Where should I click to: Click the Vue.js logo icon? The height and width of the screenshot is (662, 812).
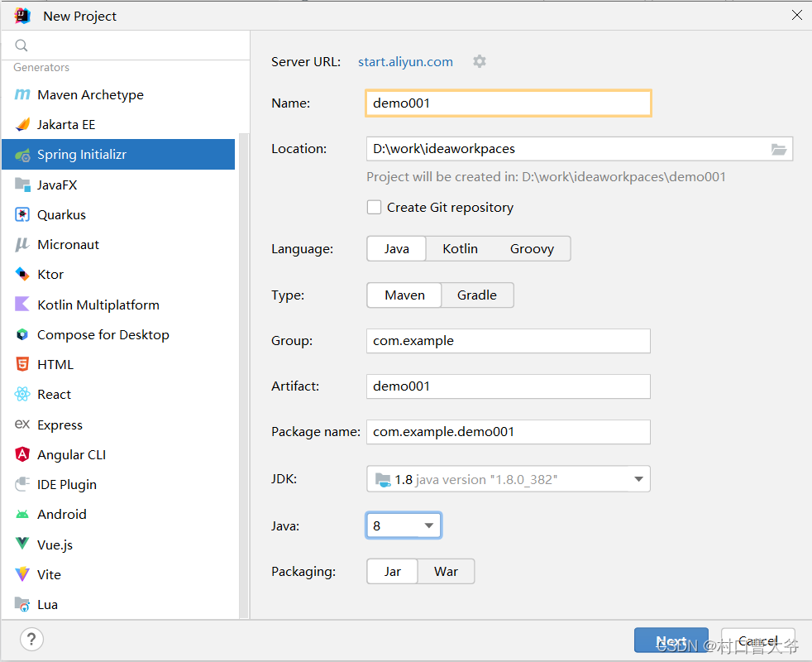click(x=22, y=544)
